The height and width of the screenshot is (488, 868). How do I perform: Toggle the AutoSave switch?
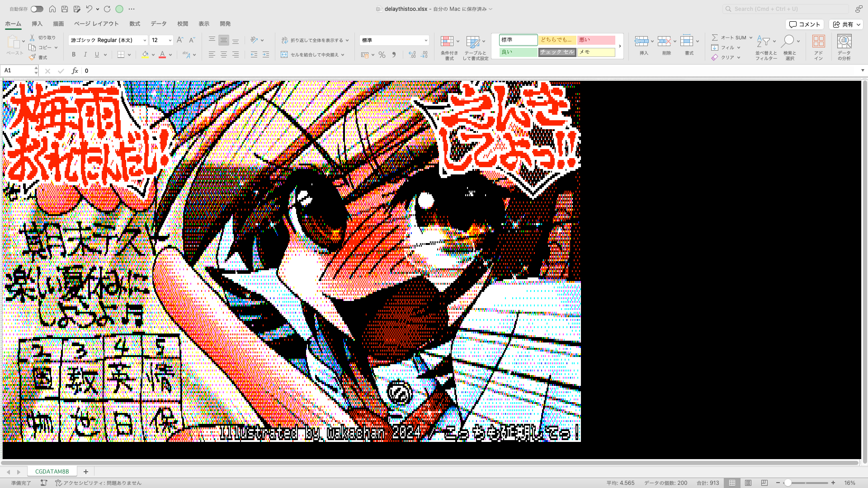[x=37, y=9]
